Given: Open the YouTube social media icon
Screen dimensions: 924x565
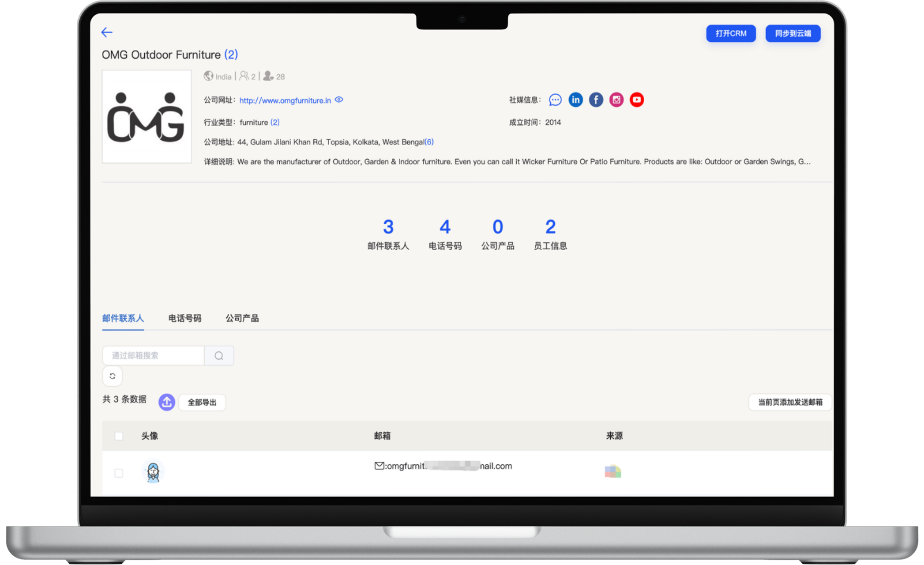Looking at the screenshot, I should (x=637, y=100).
